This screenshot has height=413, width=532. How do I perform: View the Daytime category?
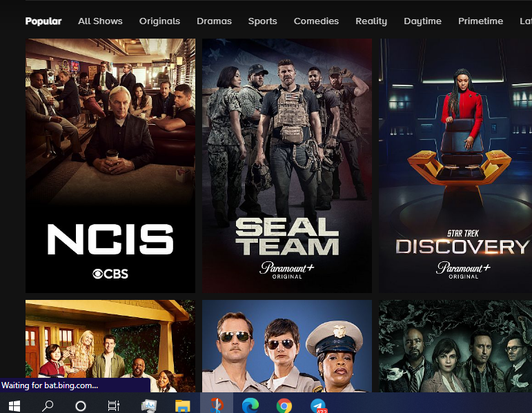[x=423, y=21]
